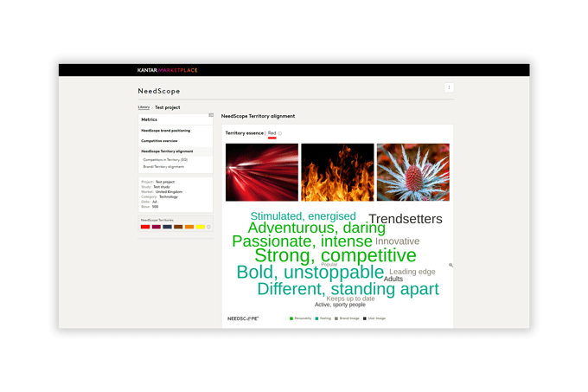Click the circle icon after territory swatches
Viewport: 588px width, 392px height.
[208, 227]
